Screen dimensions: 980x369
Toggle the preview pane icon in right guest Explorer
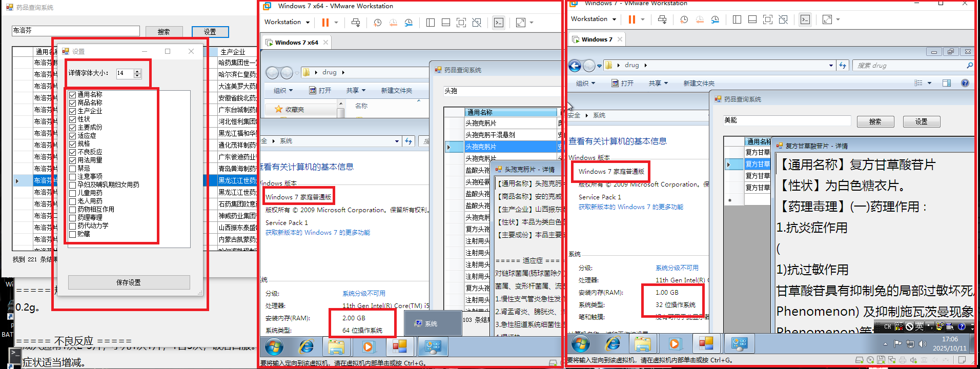pyautogui.click(x=947, y=83)
